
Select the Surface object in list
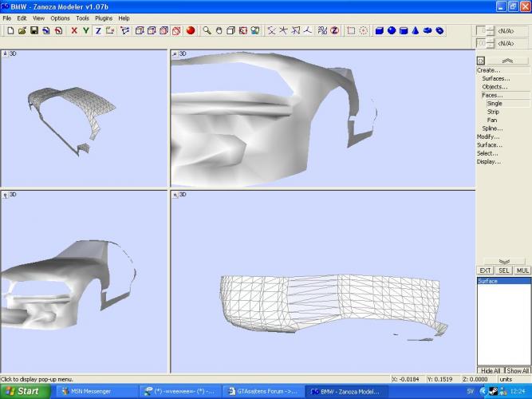tap(487, 282)
